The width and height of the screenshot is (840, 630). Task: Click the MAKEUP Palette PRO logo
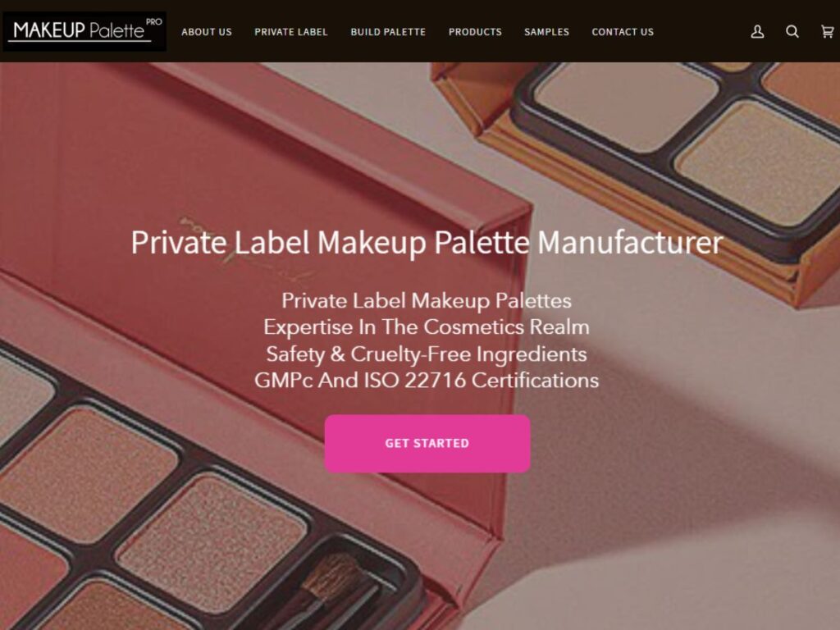(x=84, y=31)
